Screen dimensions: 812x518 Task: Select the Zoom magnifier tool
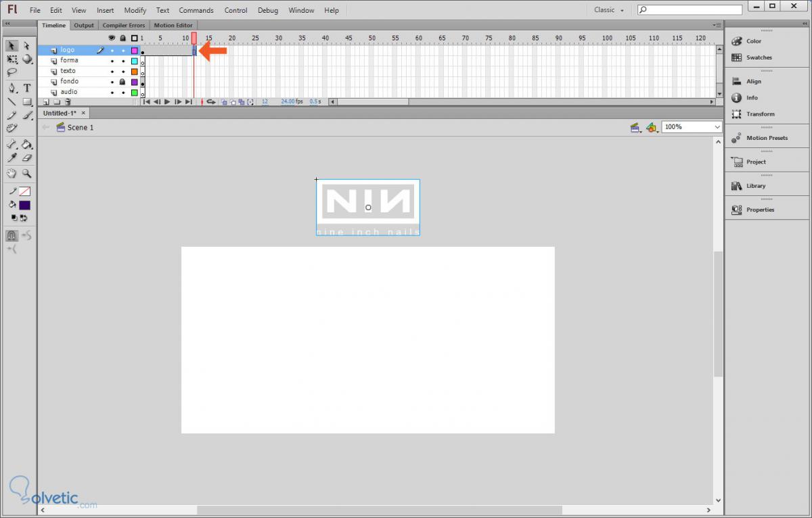(27, 173)
